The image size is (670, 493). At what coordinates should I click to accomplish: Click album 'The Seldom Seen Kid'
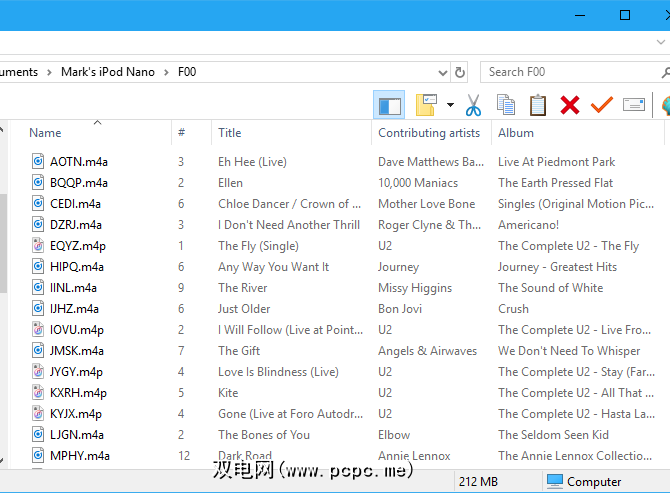coord(553,435)
